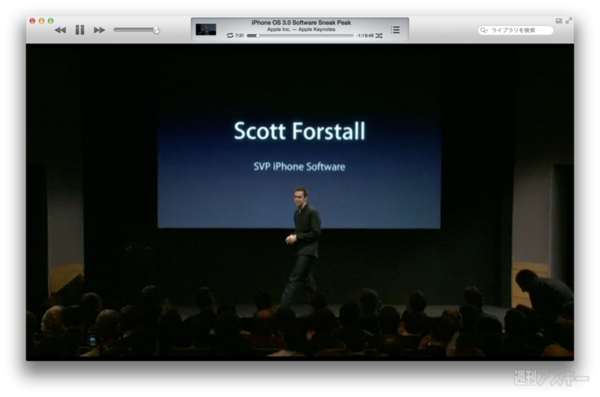Switch to the mini player

(559, 21)
